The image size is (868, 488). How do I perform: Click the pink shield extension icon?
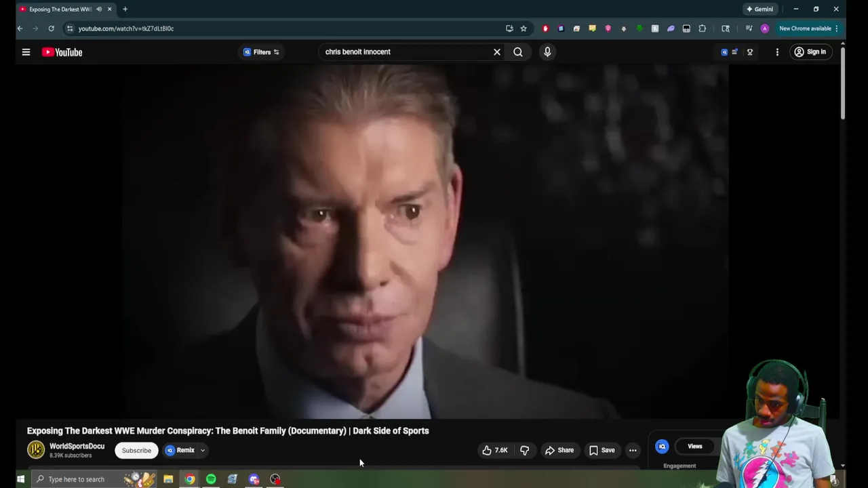click(608, 28)
